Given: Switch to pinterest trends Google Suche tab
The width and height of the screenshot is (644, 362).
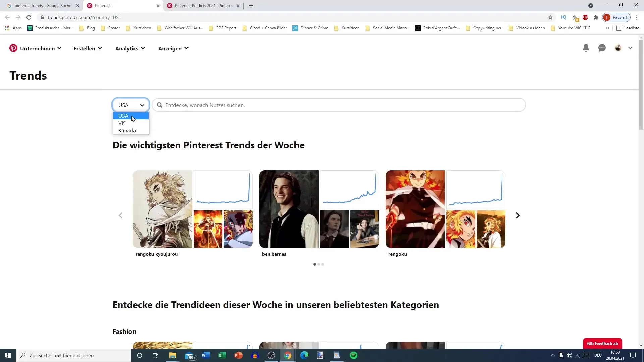Looking at the screenshot, I should 43,6.
